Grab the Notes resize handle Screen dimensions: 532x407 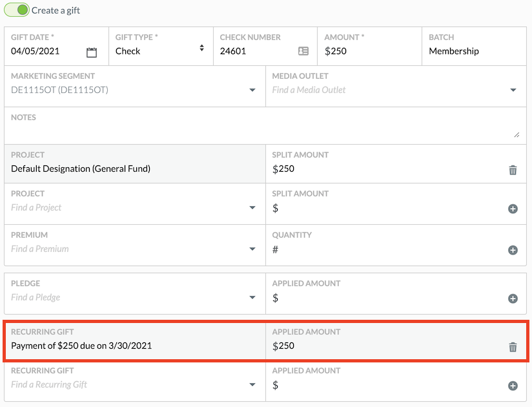517,135
